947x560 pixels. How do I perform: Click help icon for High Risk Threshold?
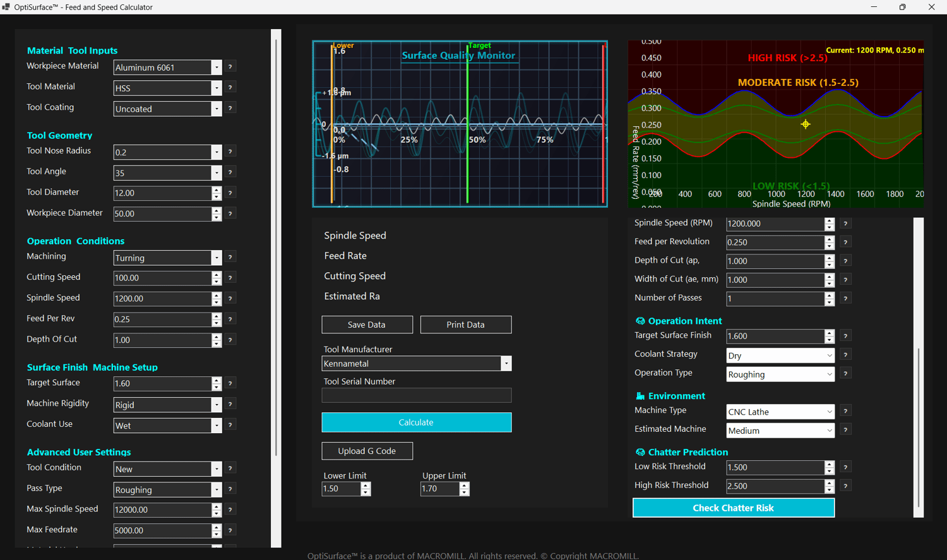845,486
